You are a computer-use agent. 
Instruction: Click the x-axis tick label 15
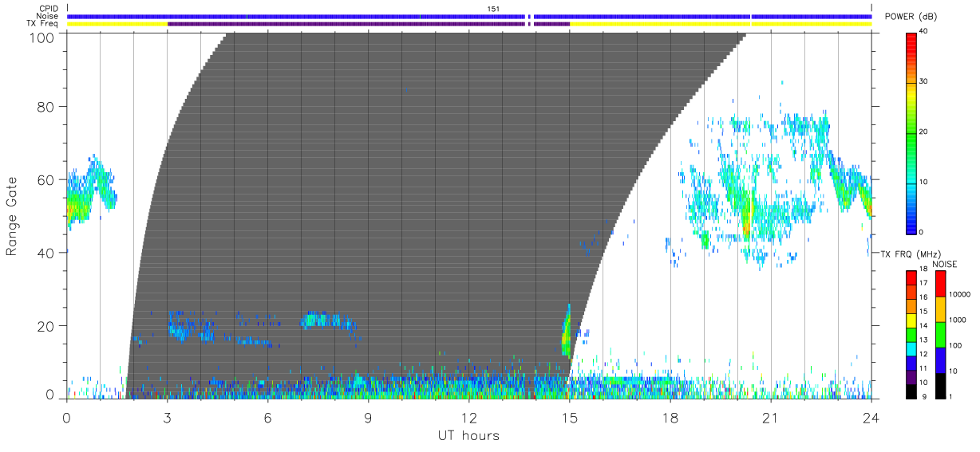[x=569, y=418]
